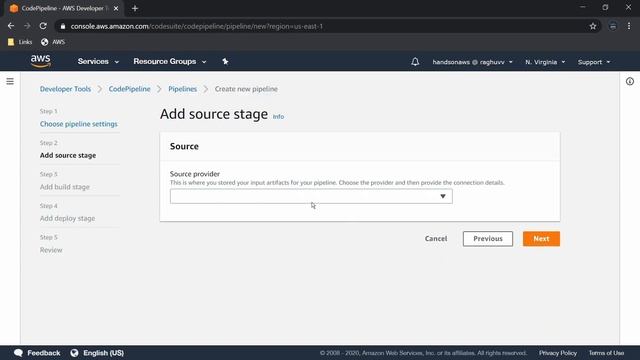Click the address bar URL
Image resolution: width=640 pixels, height=360 pixels.
pos(197,26)
